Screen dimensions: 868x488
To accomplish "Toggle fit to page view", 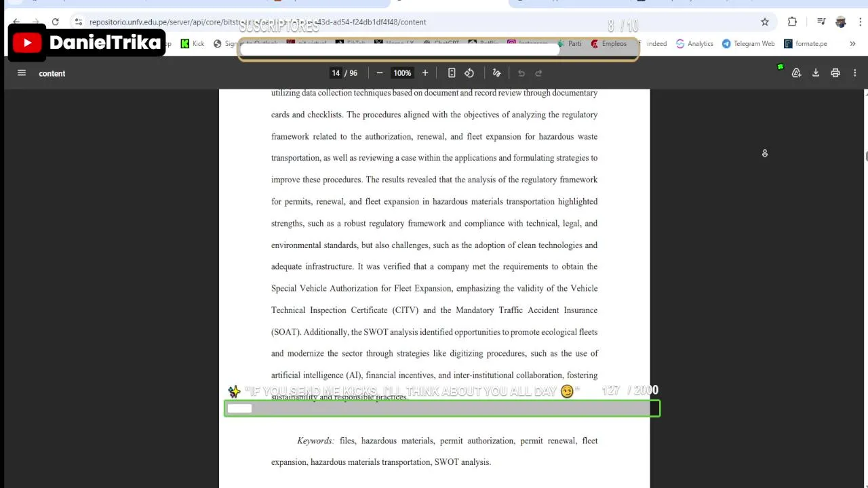I will [452, 73].
